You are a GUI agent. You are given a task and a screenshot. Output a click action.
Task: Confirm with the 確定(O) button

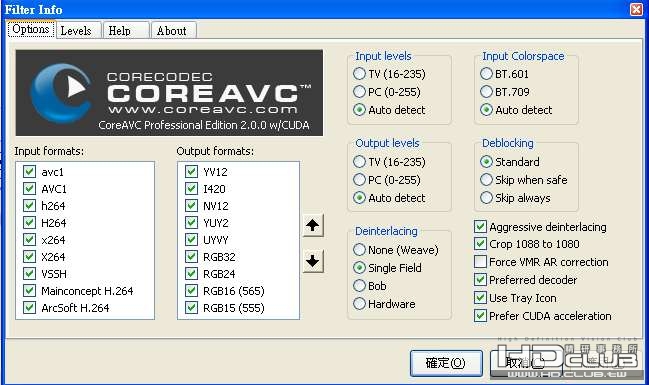point(446,363)
